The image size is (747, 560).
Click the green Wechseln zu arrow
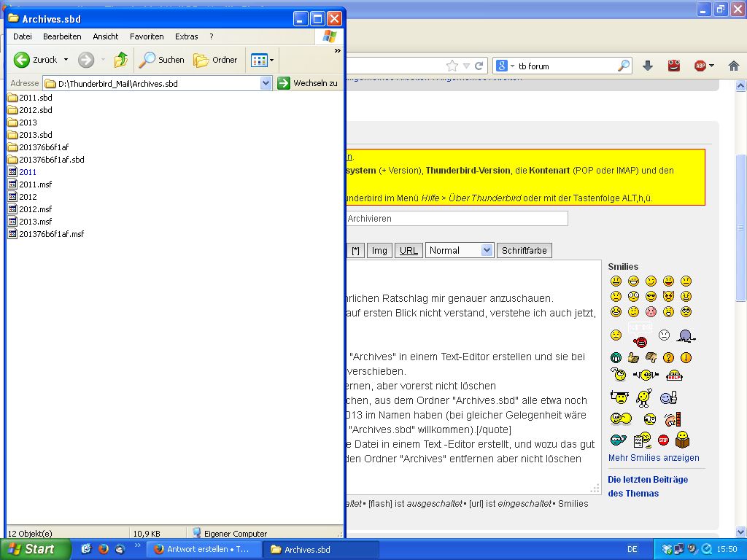click(x=284, y=83)
